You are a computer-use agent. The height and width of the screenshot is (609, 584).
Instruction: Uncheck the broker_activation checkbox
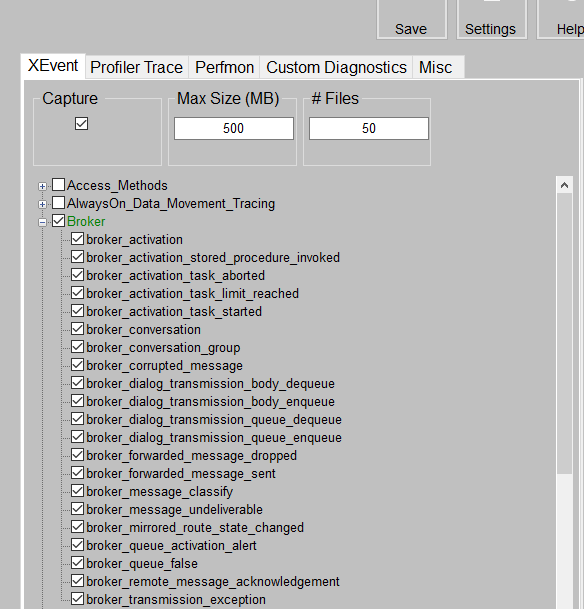tap(78, 238)
